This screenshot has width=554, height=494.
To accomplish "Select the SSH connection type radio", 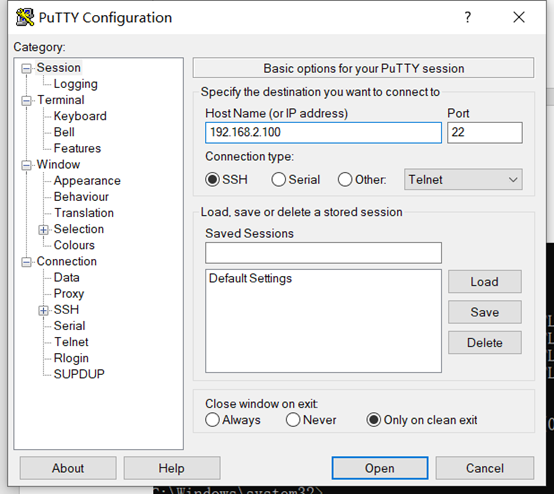I will coord(212,180).
